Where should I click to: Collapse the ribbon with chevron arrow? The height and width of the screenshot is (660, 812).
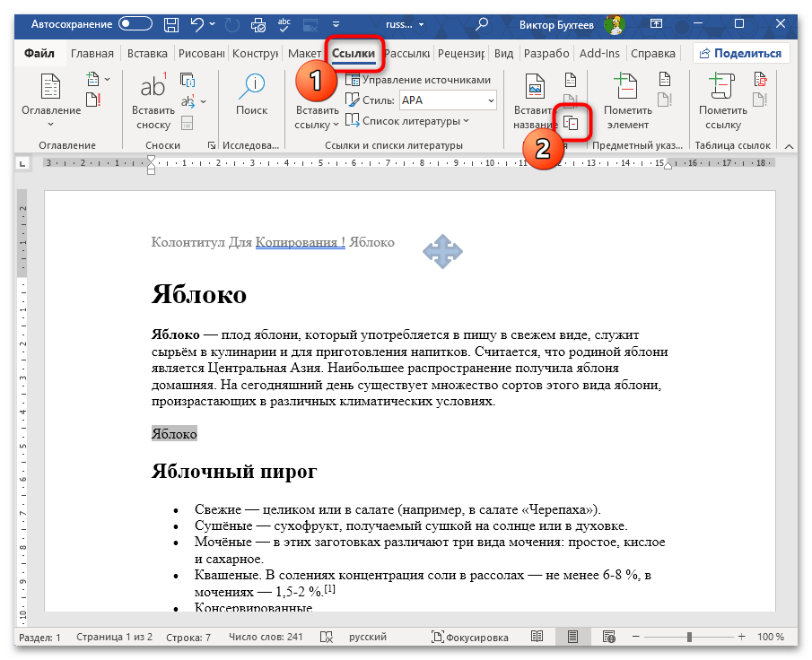789,146
